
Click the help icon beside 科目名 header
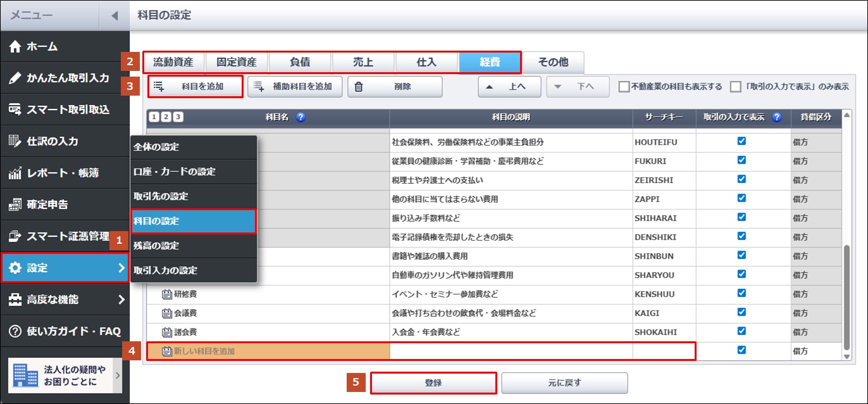pos(301,117)
